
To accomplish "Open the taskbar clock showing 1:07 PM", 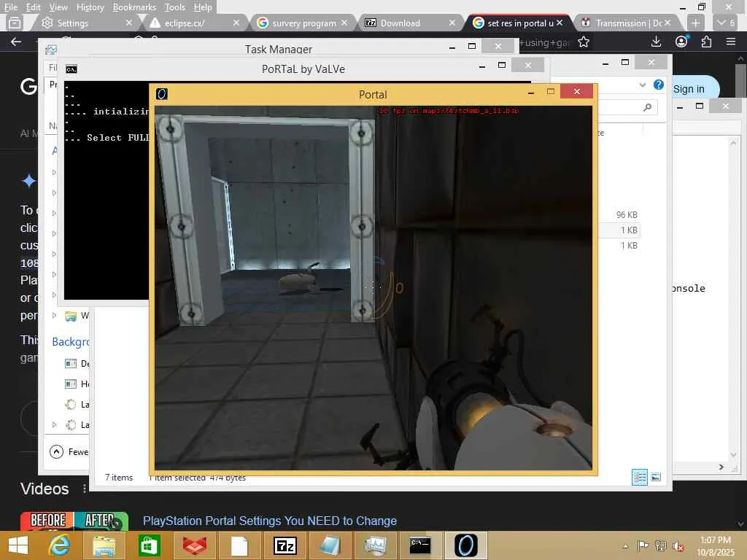I will point(716,545).
